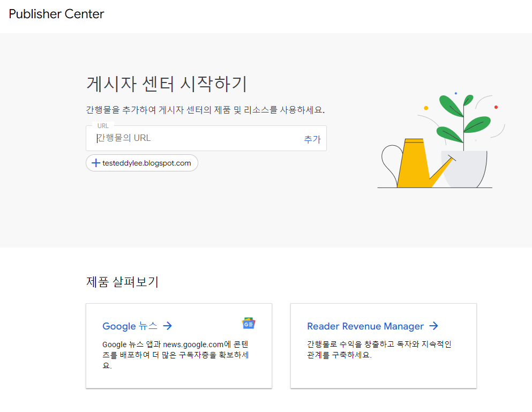Click the plus icon on the testeddylee.blogspot.com chip
532x412 pixels.
(96, 163)
